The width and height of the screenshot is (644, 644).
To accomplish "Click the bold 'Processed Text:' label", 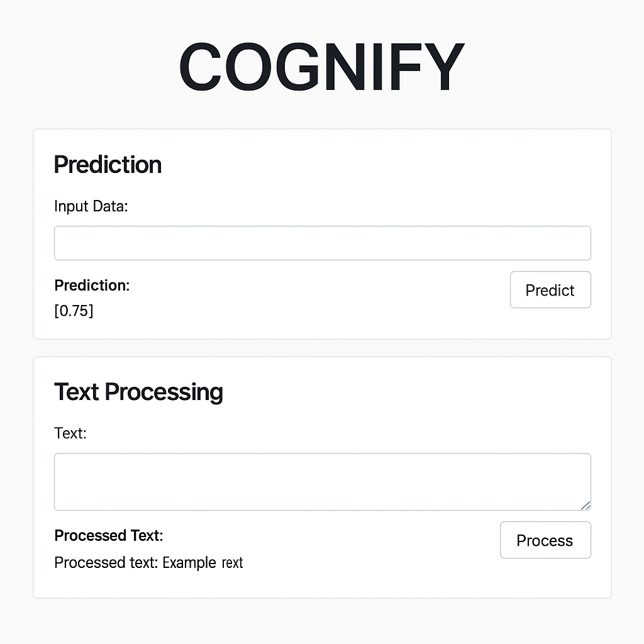I will tap(109, 536).
